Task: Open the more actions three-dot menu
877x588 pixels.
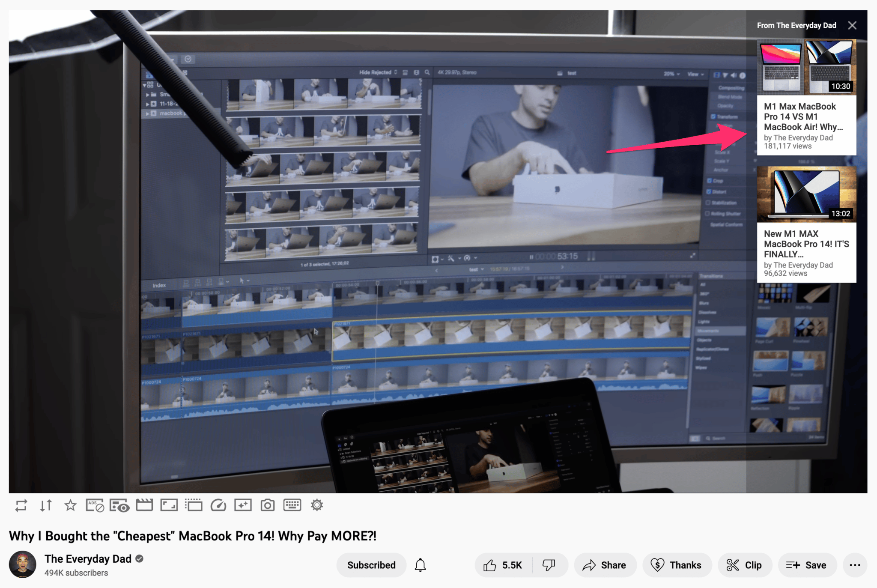Action: click(x=855, y=565)
